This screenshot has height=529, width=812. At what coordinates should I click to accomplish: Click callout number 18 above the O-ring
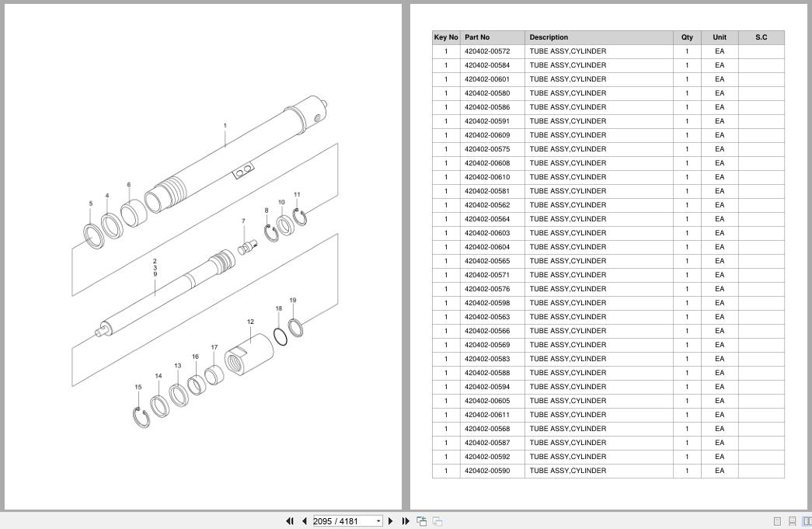click(x=279, y=308)
